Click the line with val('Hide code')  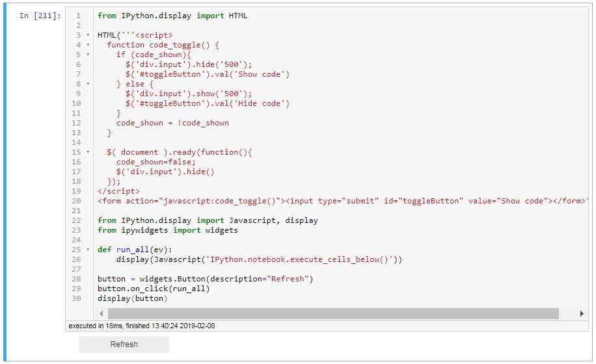tap(208, 103)
